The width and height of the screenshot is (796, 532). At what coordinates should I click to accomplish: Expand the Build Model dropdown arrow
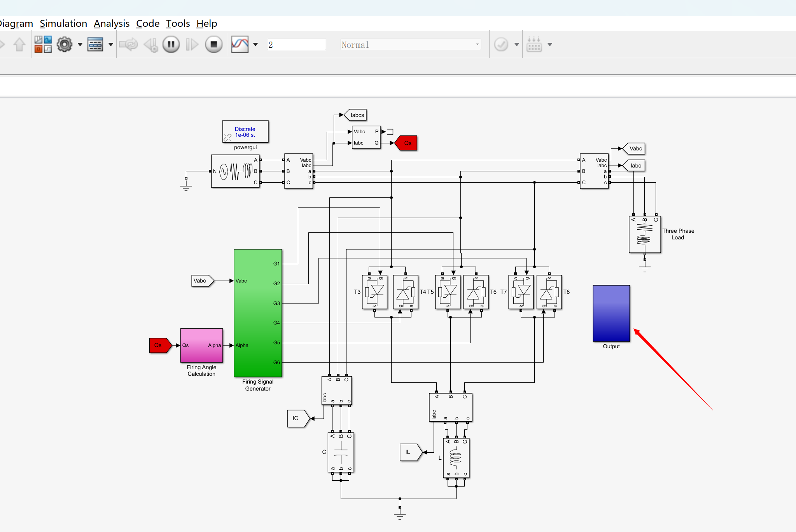[x=550, y=44]
